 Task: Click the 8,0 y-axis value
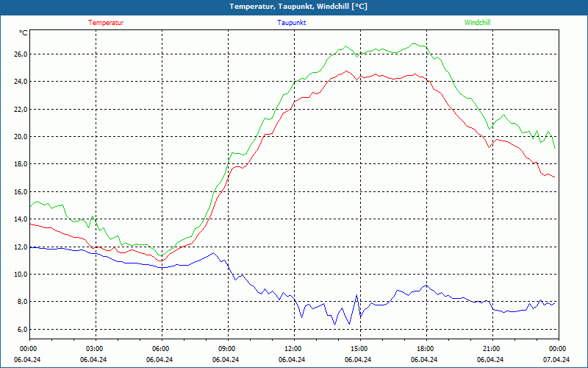22,302
